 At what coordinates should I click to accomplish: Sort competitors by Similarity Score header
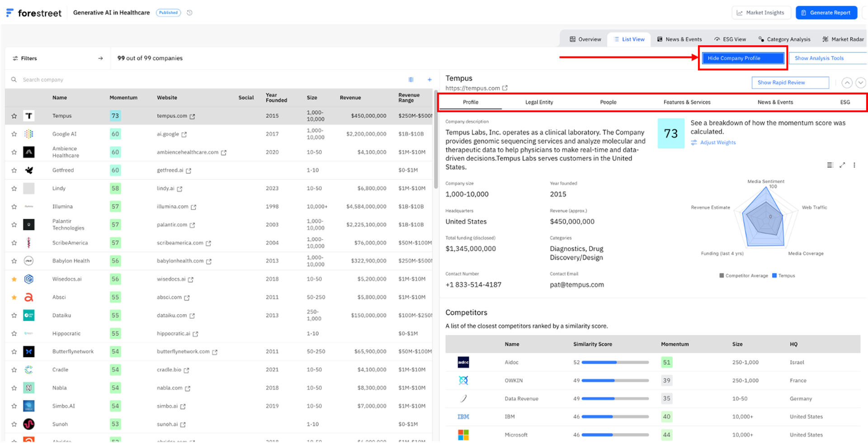pos(593,344)
